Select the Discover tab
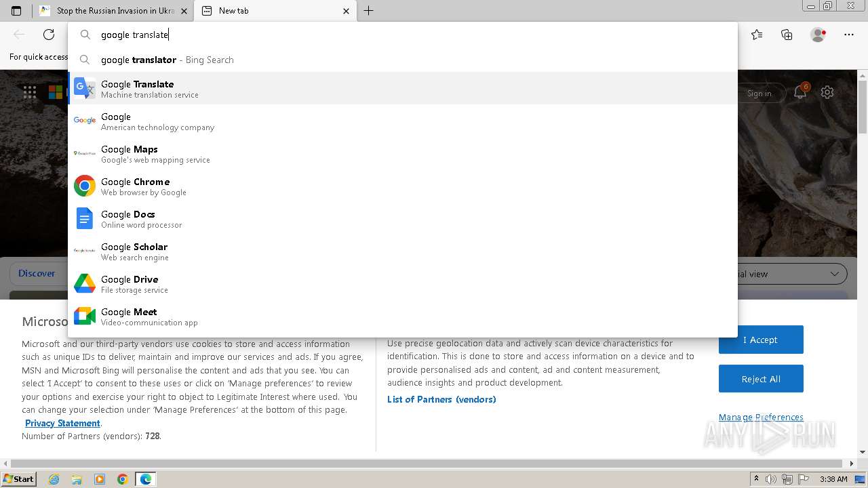The height and width of the screenshot is (488, 868). click(37, 274)
